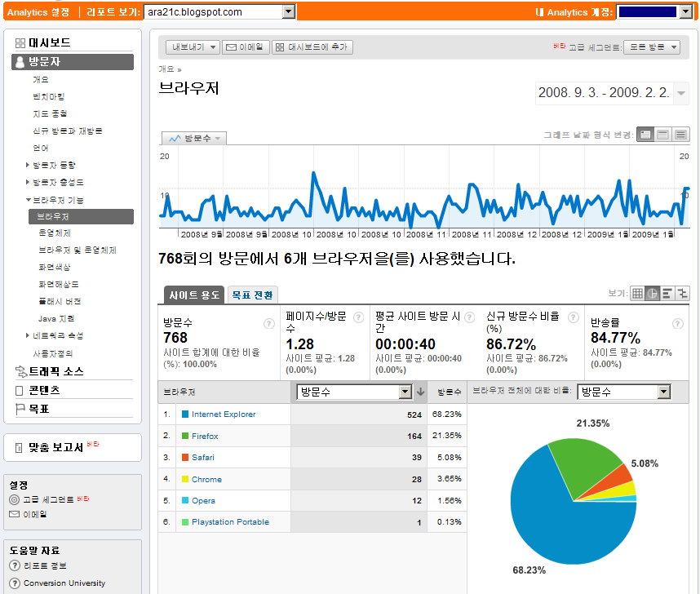The height and width of the screenshot is (594, 700).
Task: Open Conversion University help link
Action: 64,583
